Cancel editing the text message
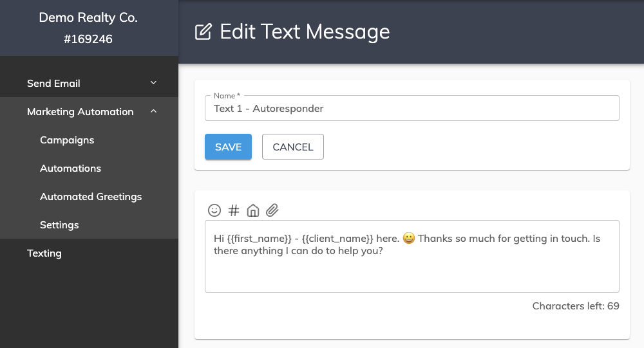Image resolution: width=644 pixels, height=348 pixels. (x=293, y=147)
